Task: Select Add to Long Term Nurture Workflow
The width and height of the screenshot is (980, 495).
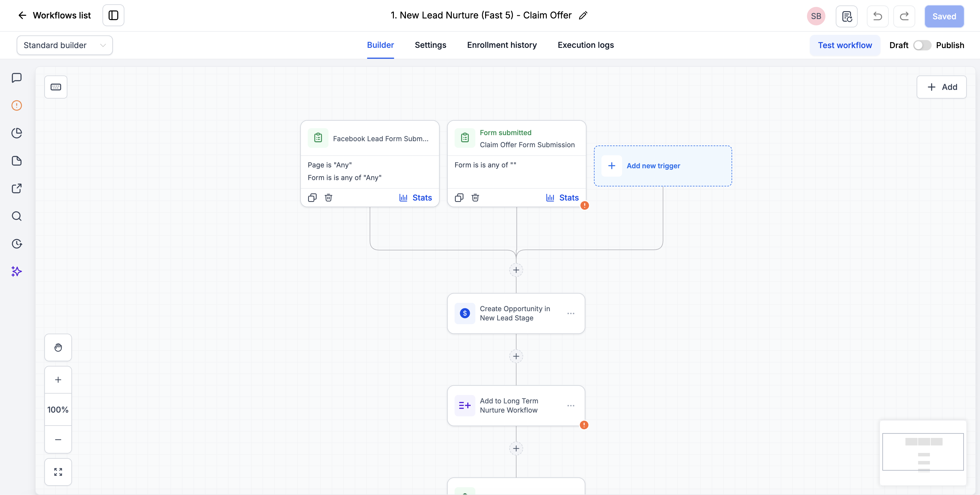Action: tap(516, 405)
